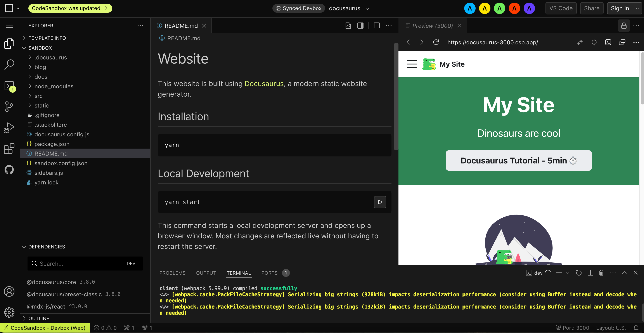The image size is (644, 333).
Task: Expand the node_modules folder
Action: pyautogui.click(x=54, y=86)
